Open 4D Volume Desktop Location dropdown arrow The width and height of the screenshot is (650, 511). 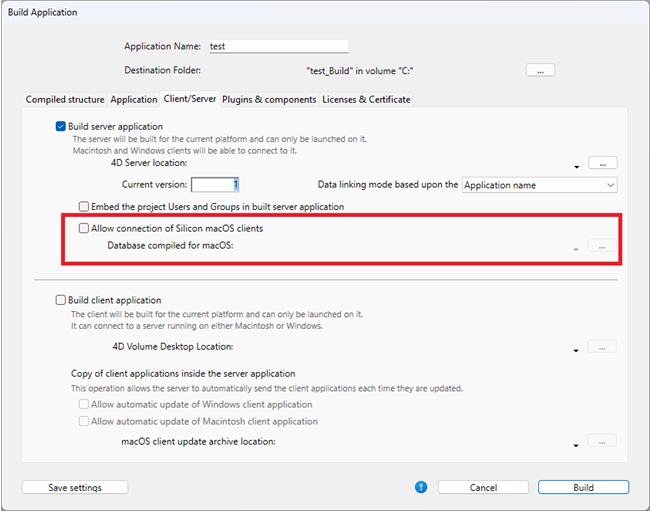578,350
